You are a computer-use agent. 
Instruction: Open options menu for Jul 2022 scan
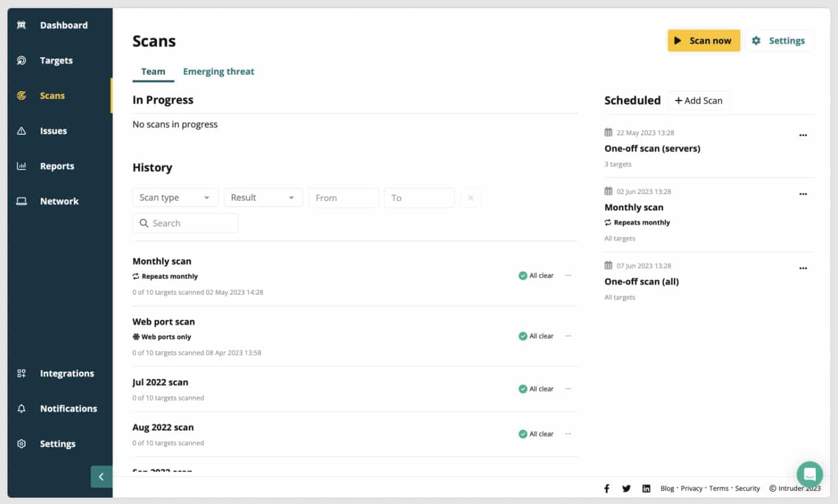coord(568,389)
